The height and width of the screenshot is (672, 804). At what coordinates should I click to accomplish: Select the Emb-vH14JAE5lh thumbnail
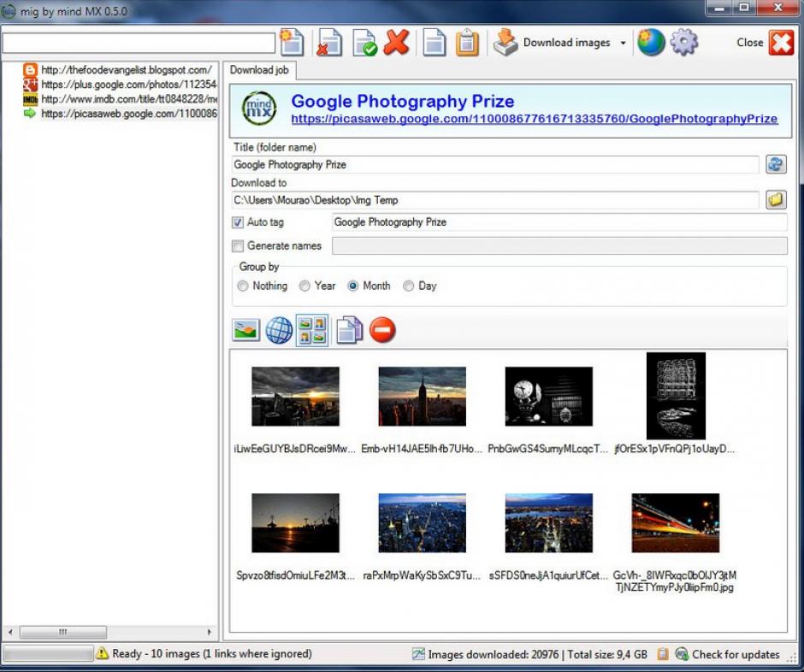(x=422, y=396)
